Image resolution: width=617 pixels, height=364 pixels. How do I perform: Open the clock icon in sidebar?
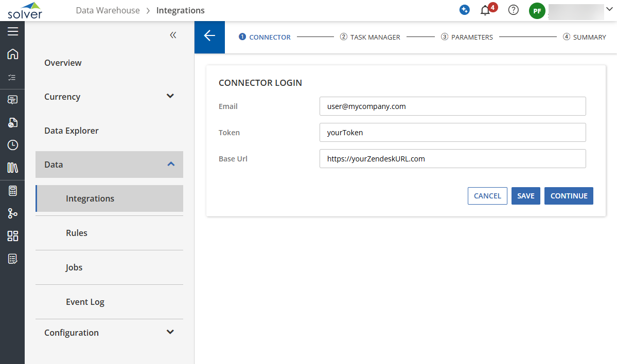tap(12, 145)
